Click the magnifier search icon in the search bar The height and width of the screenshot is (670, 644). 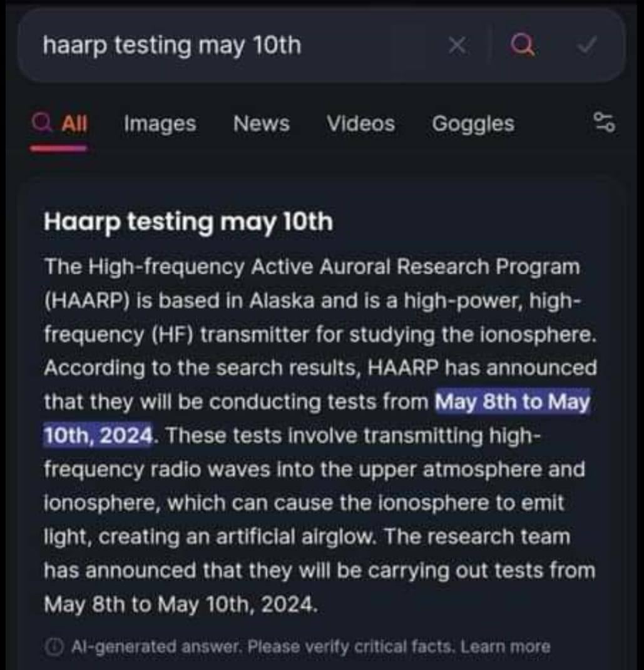tap(522, 44)
